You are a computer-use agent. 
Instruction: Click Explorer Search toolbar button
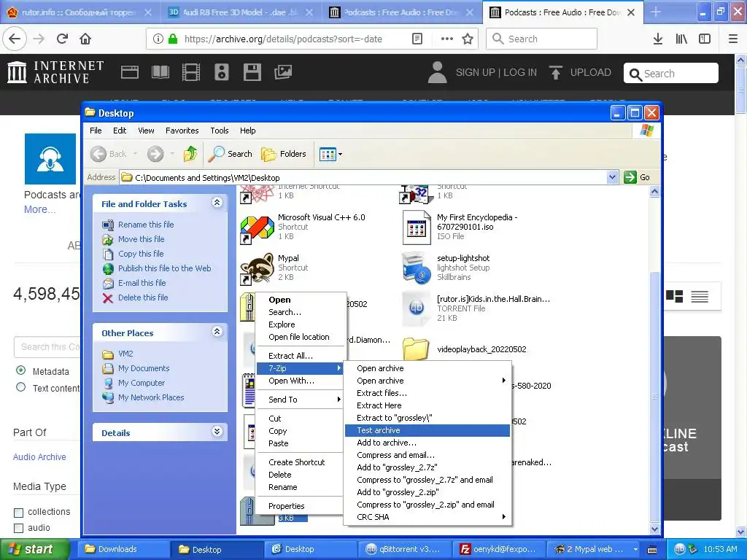pos(231,154)
